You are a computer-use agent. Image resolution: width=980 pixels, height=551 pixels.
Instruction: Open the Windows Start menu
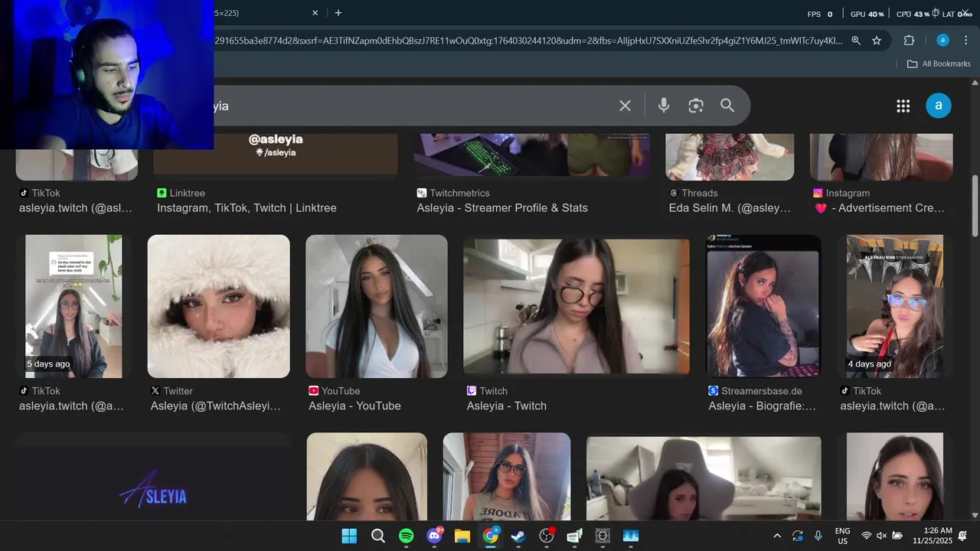pos(349,536)
